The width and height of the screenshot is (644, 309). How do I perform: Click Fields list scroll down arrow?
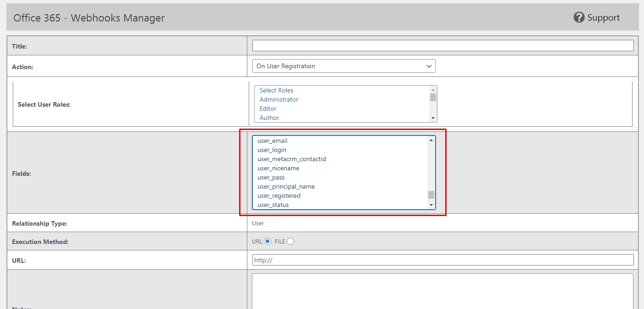(431, 205)
